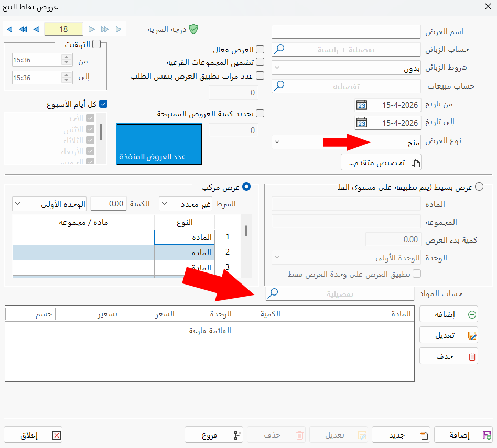This screenshot has height=448, width=497.
Task: Click the bottom حذف disabled button
Action: click(x=276, y=435)
